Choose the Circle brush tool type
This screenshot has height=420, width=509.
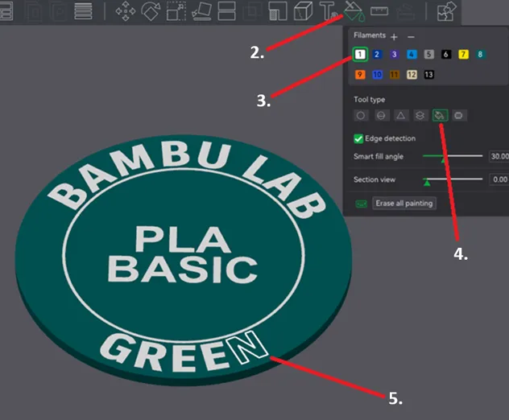click(361, 115)
